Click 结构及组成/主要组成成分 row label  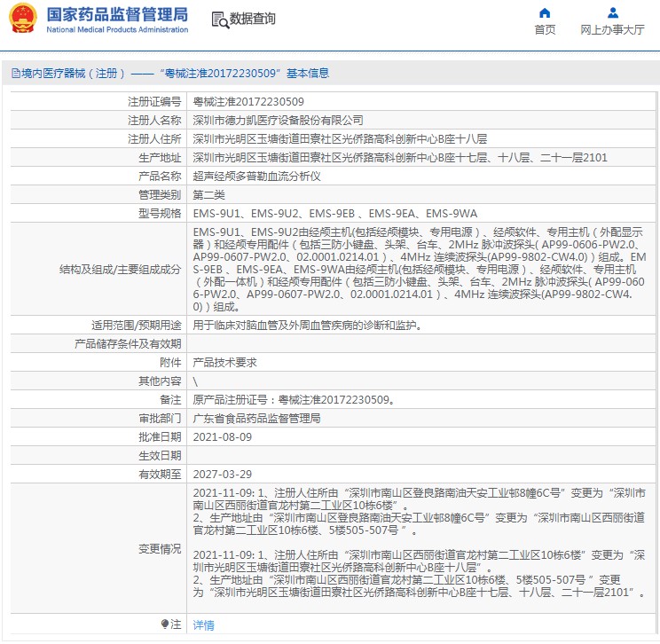121,270
